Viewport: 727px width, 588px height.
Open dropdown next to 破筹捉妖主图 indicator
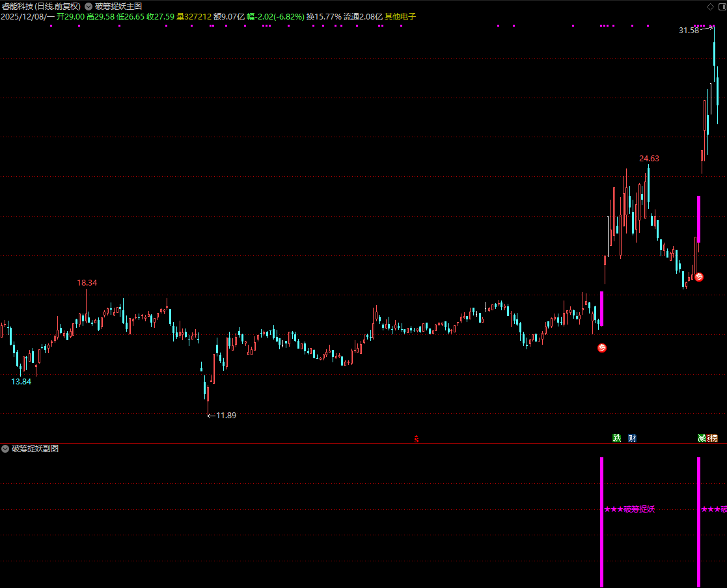[89, 6]
